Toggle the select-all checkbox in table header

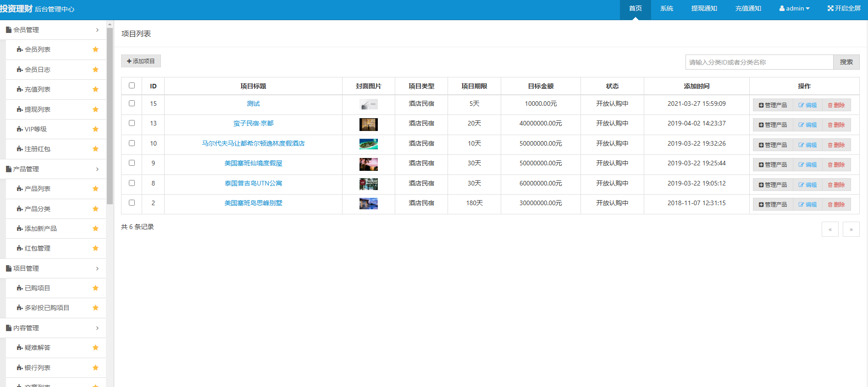coord(132,86)
